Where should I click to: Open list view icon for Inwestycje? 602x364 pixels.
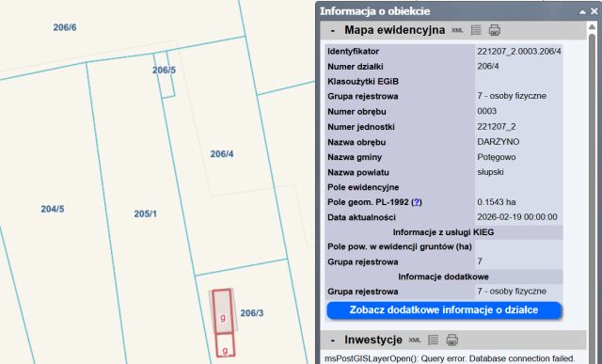pyautogui.click(x=433, y=340)
